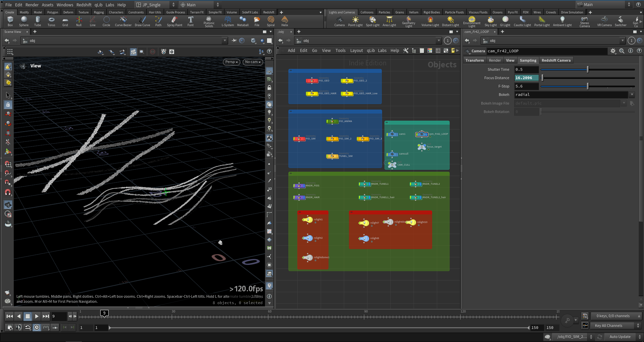The width and height of the screenshot is (644, 342).
Task: Open the JP_Single desktop dropdown
Action: [x=155, y=5]
